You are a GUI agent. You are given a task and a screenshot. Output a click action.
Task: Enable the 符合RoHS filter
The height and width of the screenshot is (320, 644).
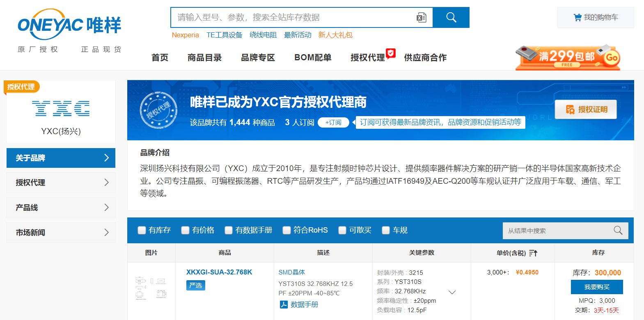coord(286,230)
